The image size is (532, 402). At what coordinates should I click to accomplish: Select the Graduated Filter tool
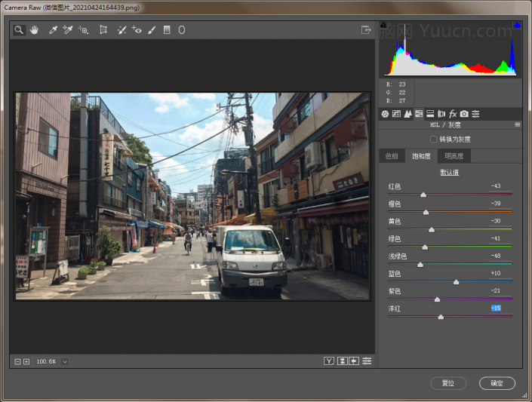(x=167, y=30)
